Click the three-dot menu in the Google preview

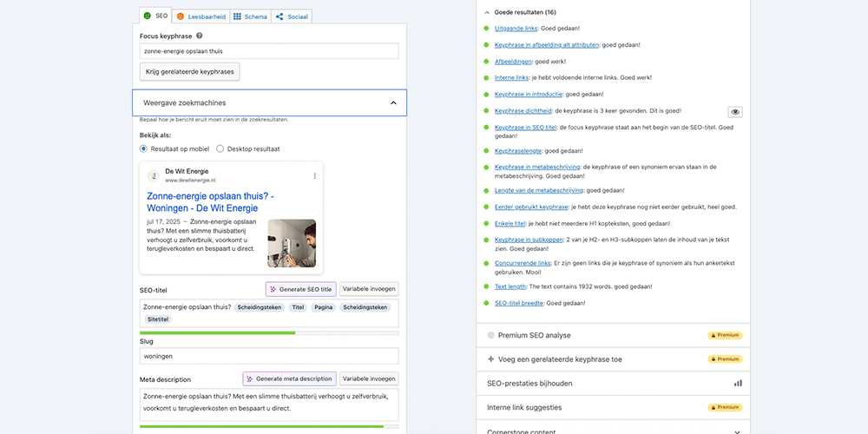point(315,175)
